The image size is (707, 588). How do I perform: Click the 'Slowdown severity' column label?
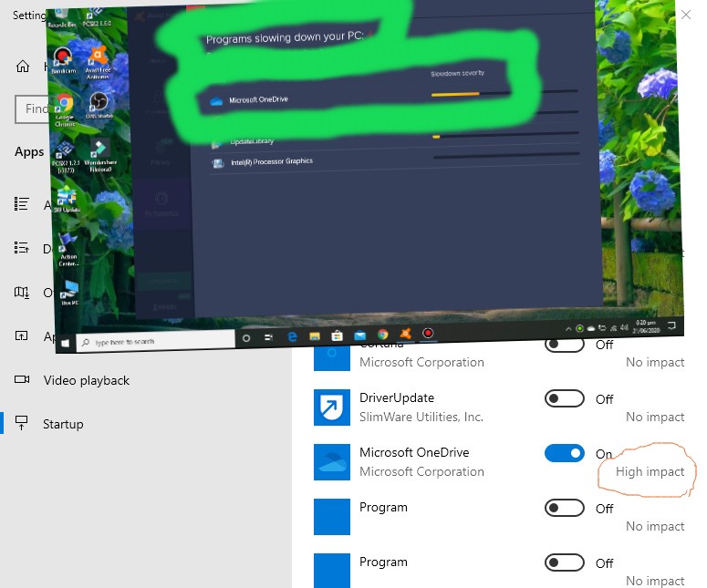pos(457,73)
